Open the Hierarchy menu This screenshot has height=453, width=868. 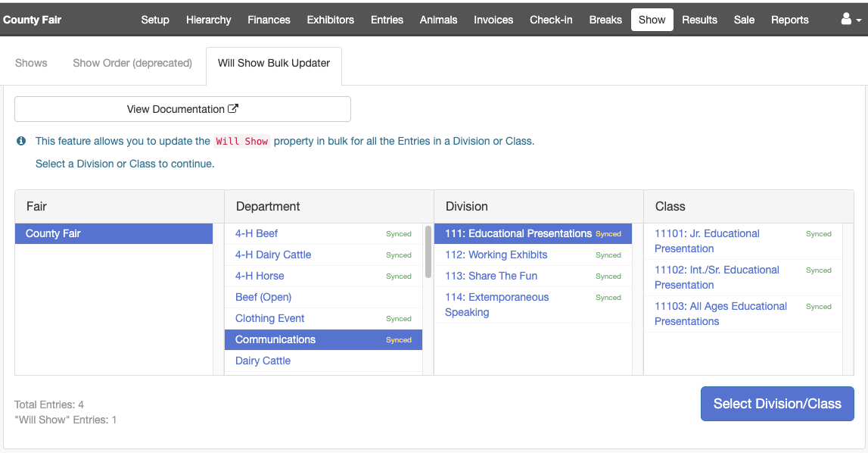click(208, 20)
